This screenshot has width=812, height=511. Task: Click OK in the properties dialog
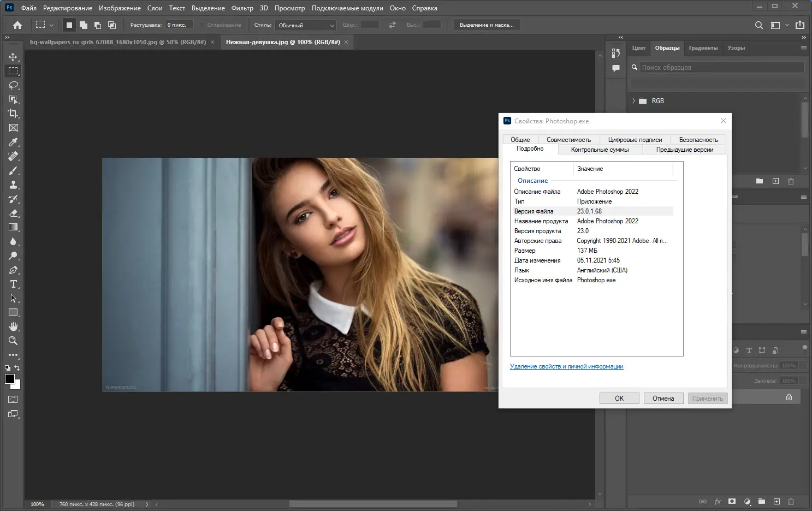(619, 399)
